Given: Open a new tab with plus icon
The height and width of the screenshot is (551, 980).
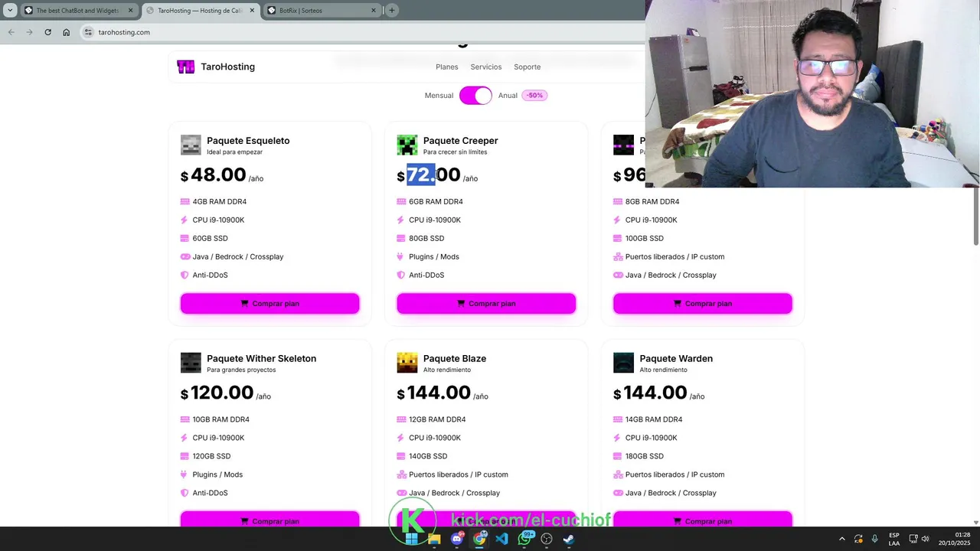Looking at the screenshot, I should pyautogui.click(x=392, y=11).
